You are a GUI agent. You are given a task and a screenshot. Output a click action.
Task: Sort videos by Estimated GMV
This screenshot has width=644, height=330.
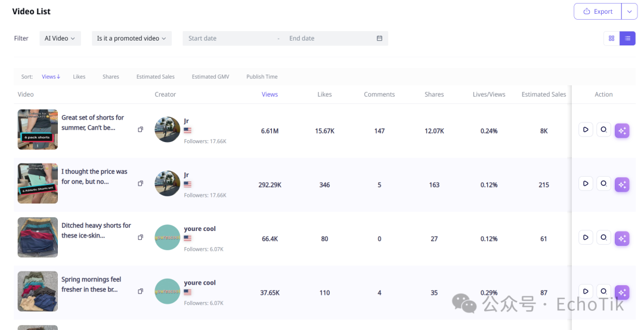[210, 77]
